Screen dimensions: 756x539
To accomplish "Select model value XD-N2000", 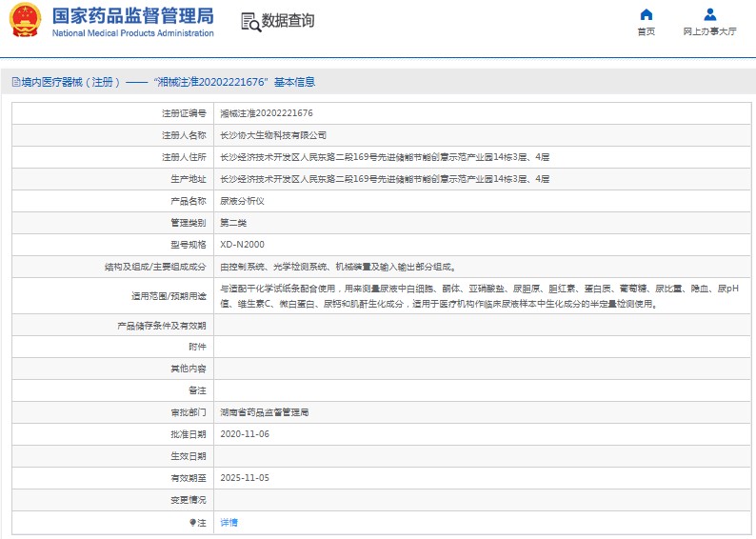I will pos(243,245).
